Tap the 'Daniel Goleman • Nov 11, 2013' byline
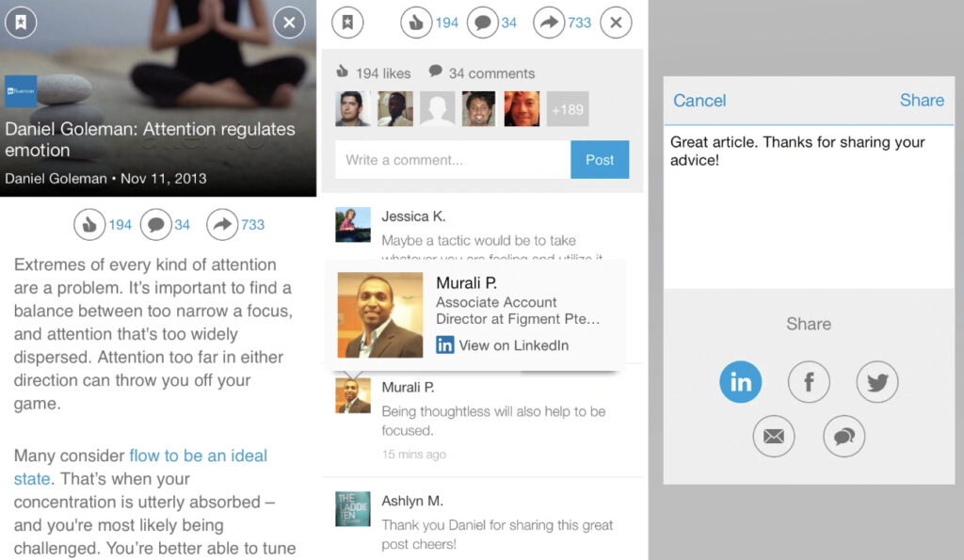Viewport: 964px width, 560px height. 105,179
